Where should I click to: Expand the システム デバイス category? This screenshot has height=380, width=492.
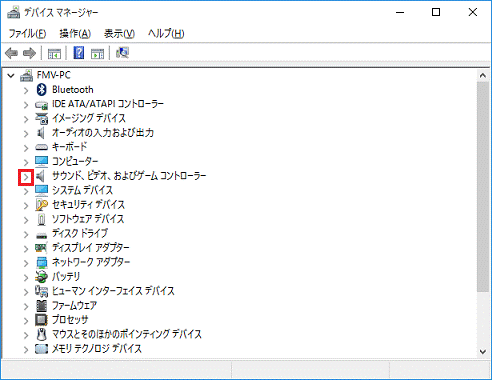26,191
